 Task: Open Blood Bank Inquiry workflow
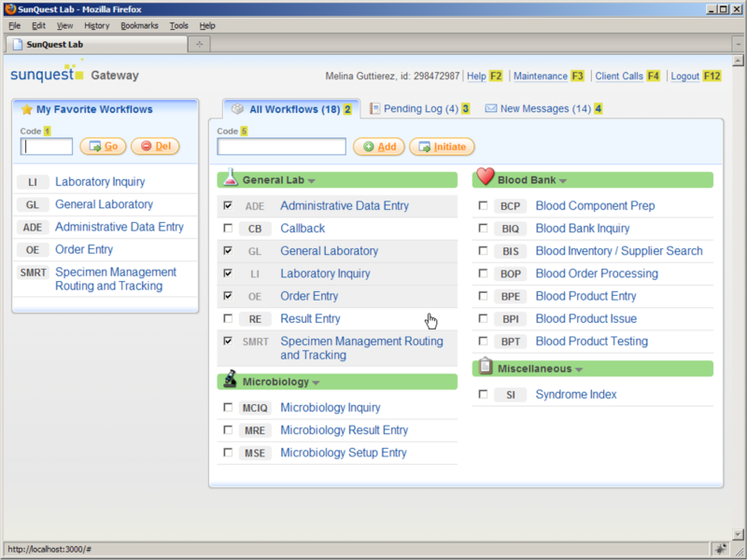click(x=582, y=228)
